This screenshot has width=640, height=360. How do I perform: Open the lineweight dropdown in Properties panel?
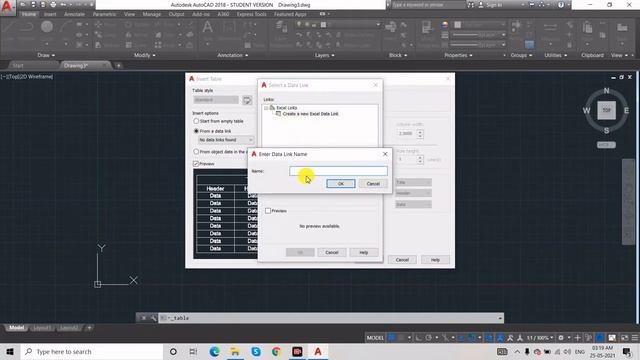(x=479, y=35)
